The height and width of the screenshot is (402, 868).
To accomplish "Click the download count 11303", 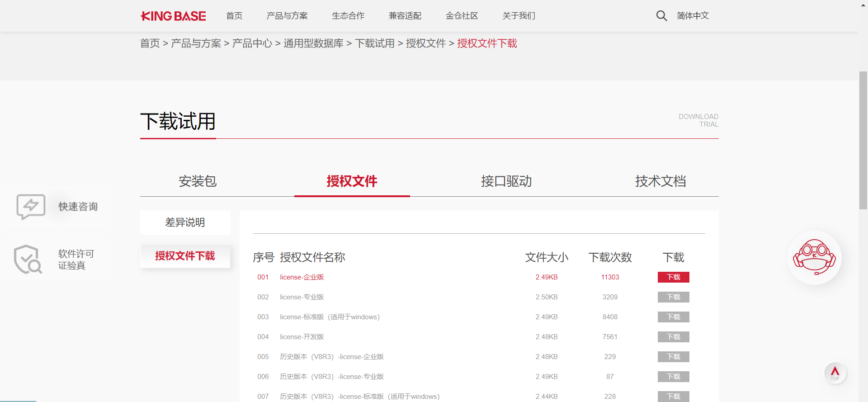I will coord(610,277).
